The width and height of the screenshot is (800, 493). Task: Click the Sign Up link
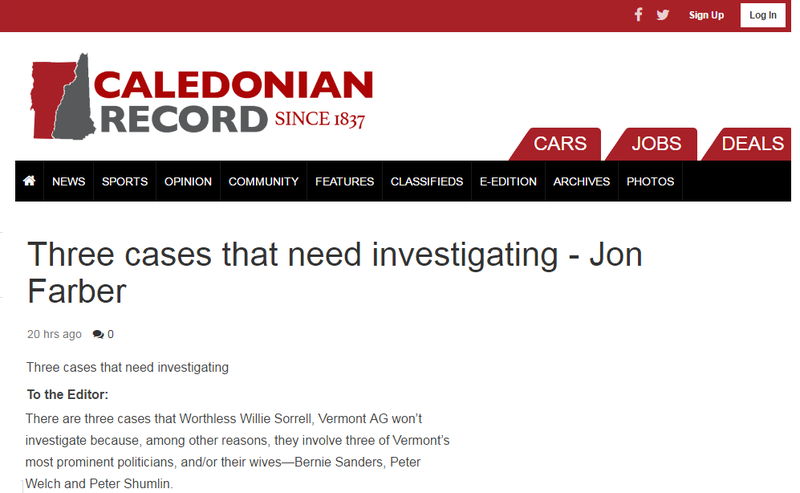(706, 15)
